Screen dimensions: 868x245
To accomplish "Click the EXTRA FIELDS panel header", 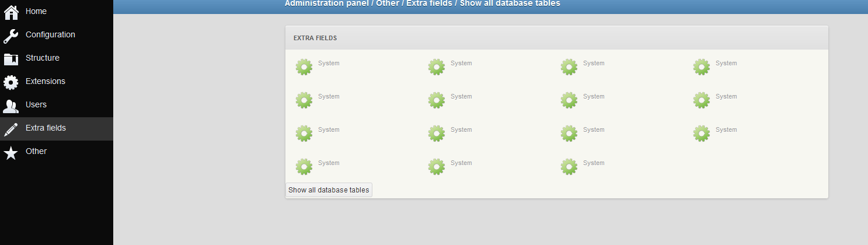I will point(557,38).
